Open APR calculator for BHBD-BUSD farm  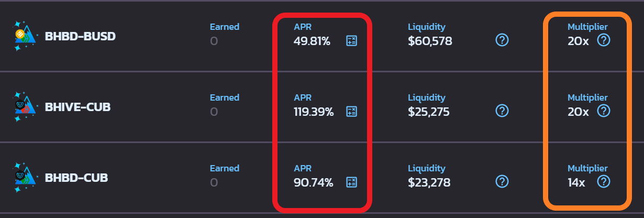(x=351, y=41)
